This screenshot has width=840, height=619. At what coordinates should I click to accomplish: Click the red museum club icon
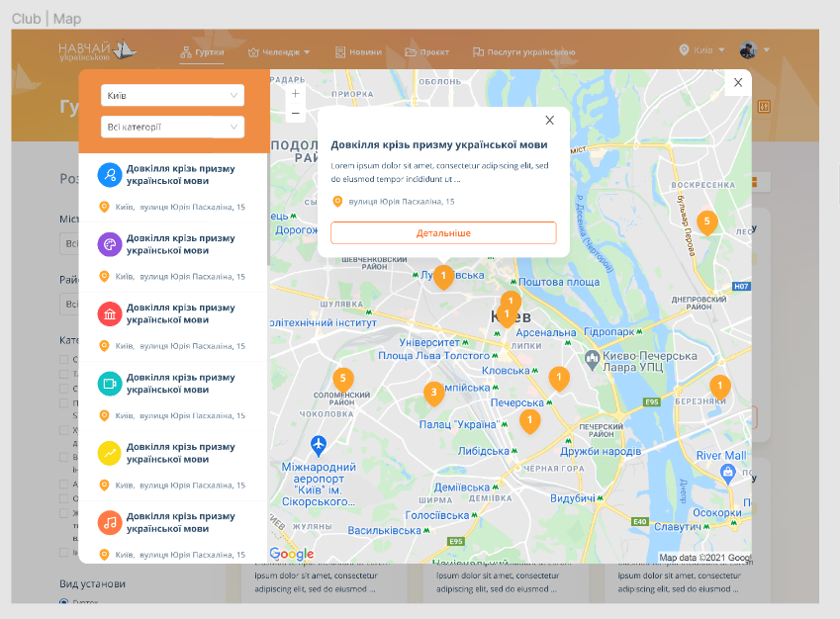(110, 313)
